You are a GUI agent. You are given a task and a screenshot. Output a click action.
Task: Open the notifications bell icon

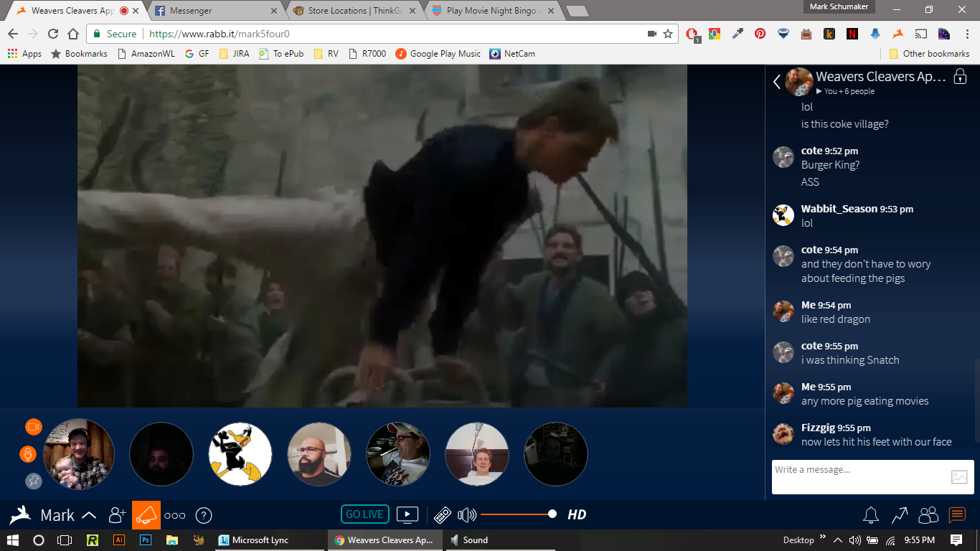(871, 515)
